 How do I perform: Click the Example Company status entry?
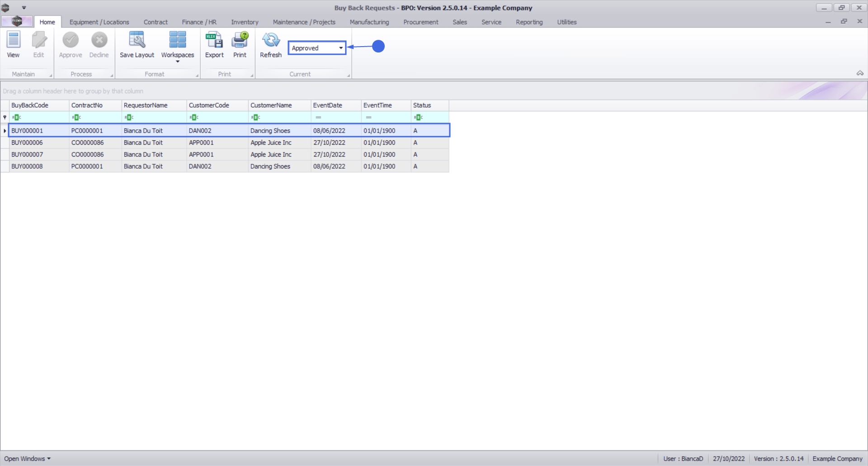(837, 458)
